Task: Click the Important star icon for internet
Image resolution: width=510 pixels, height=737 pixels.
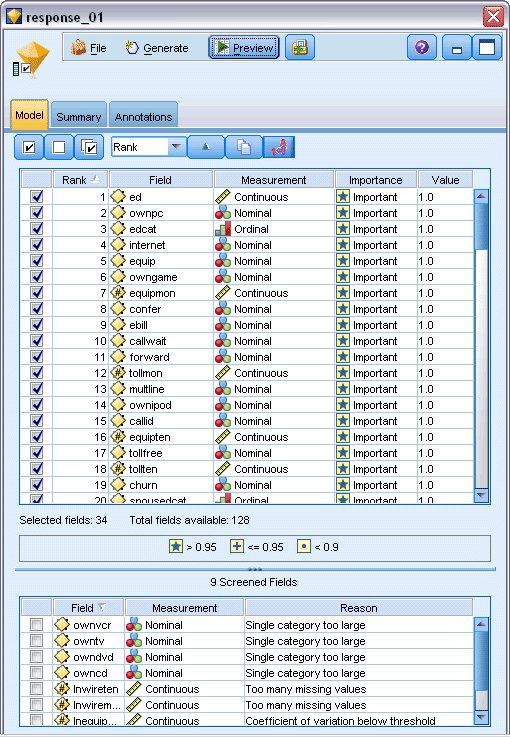Action: 343,245
